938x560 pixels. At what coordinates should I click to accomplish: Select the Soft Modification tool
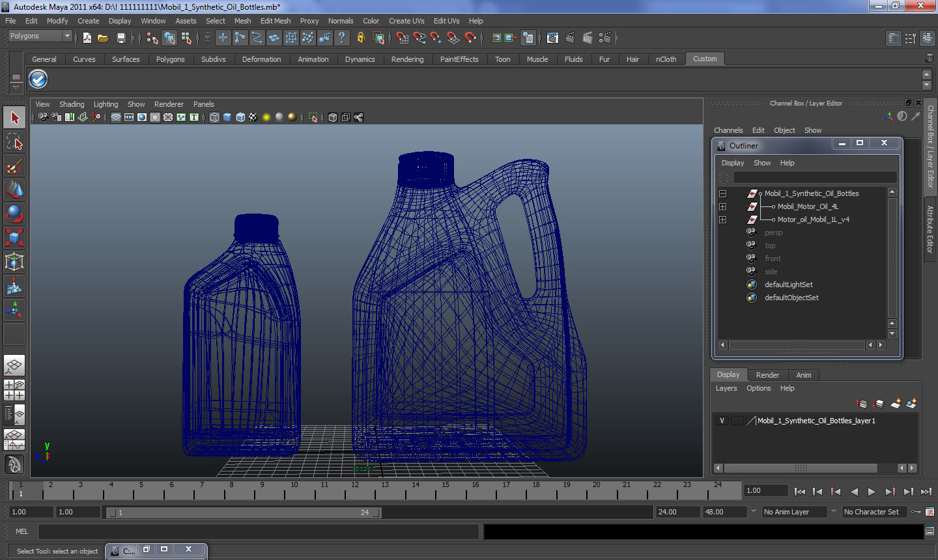(x=14, y=286)
